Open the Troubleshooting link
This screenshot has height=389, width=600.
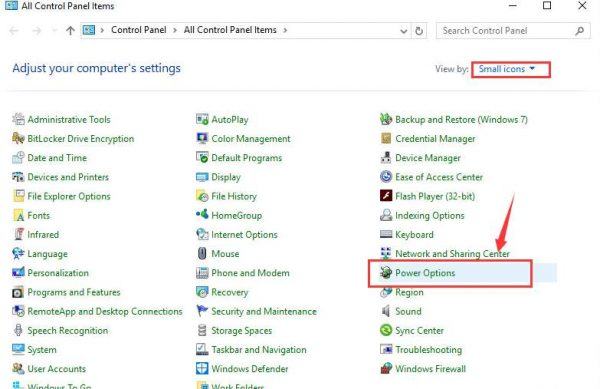428,350
